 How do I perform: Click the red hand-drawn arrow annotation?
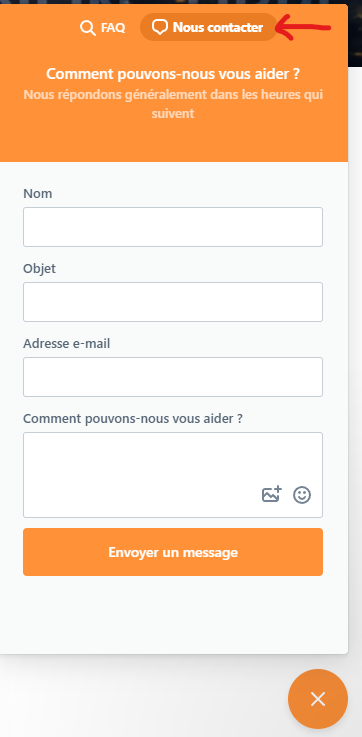(303, 27)
